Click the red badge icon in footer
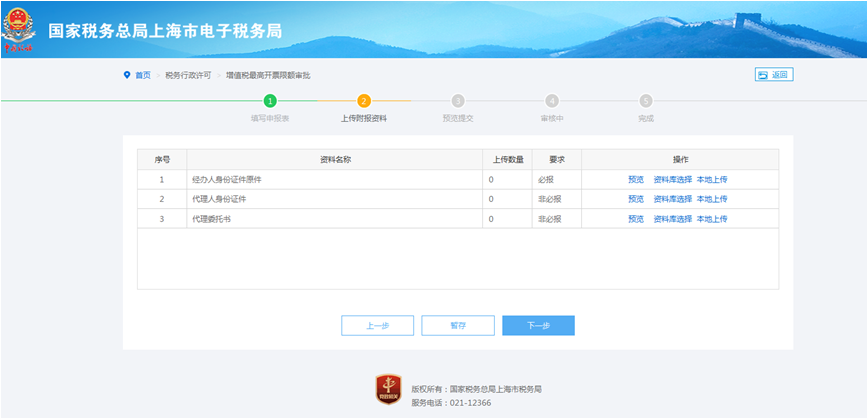This screenshot has height=419, width=868. tap(388, 390)
